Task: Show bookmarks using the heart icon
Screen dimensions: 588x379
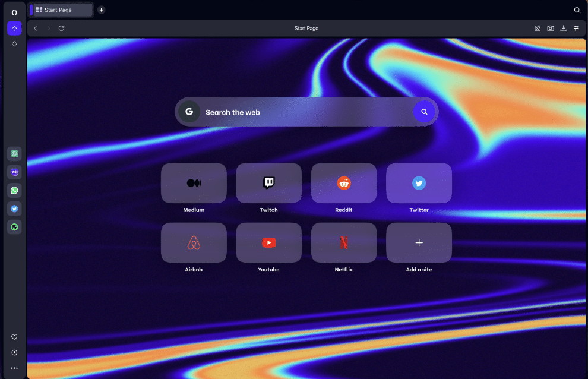Action: click(14, 337)
